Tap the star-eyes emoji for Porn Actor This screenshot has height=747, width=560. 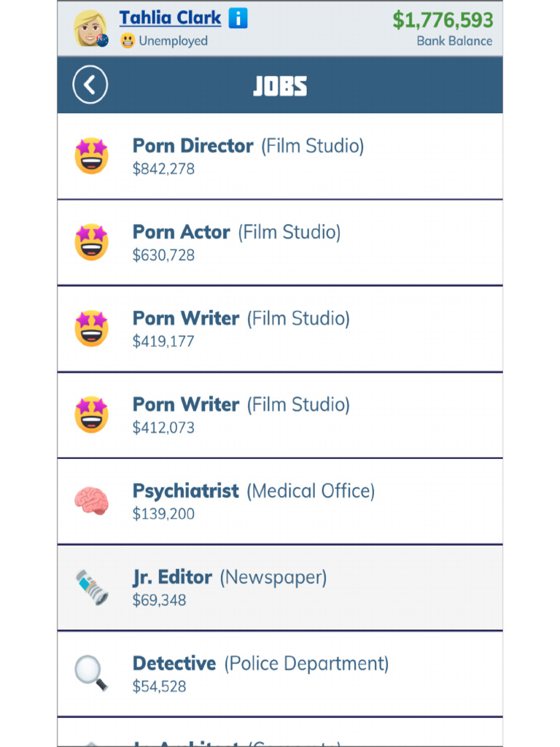91,242
